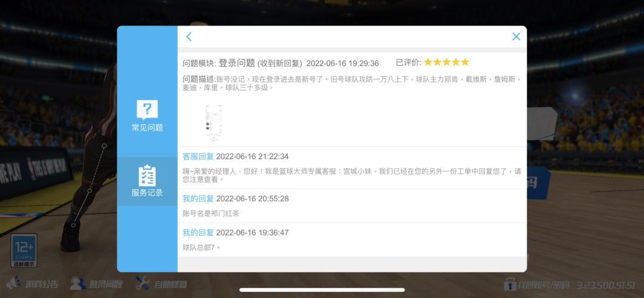Click the 客服回复 heading text
The image size is (644, 298).
(198, 156)
